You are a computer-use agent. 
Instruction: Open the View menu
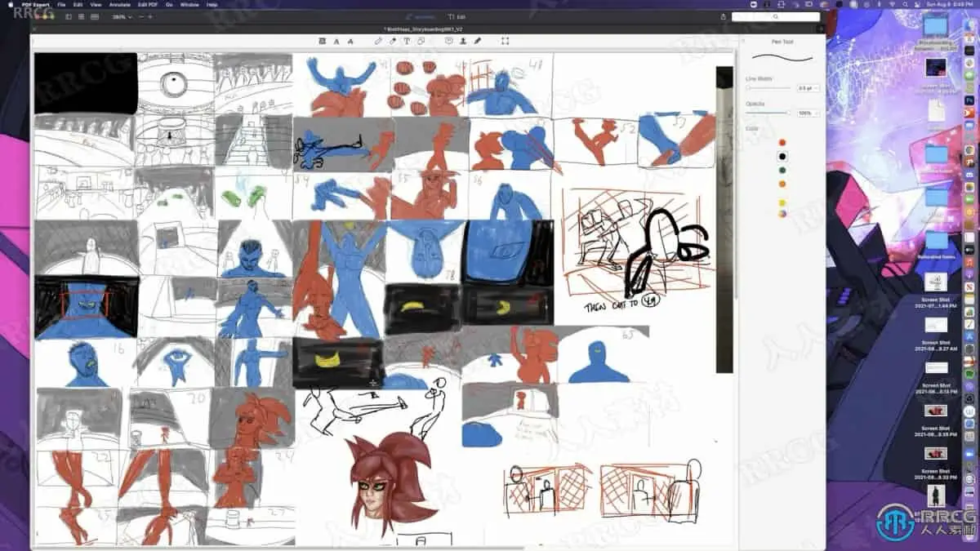point(96,4)
